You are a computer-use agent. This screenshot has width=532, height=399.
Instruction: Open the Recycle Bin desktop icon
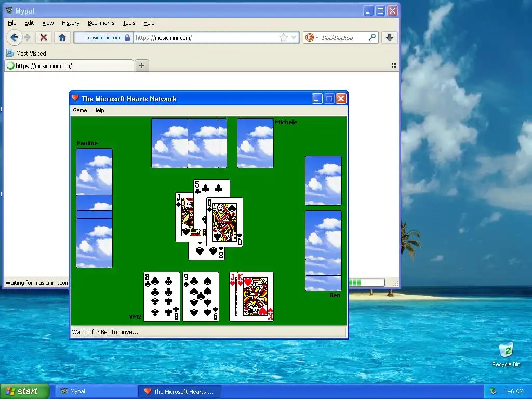pyautogui.click(x=506, y=355)
